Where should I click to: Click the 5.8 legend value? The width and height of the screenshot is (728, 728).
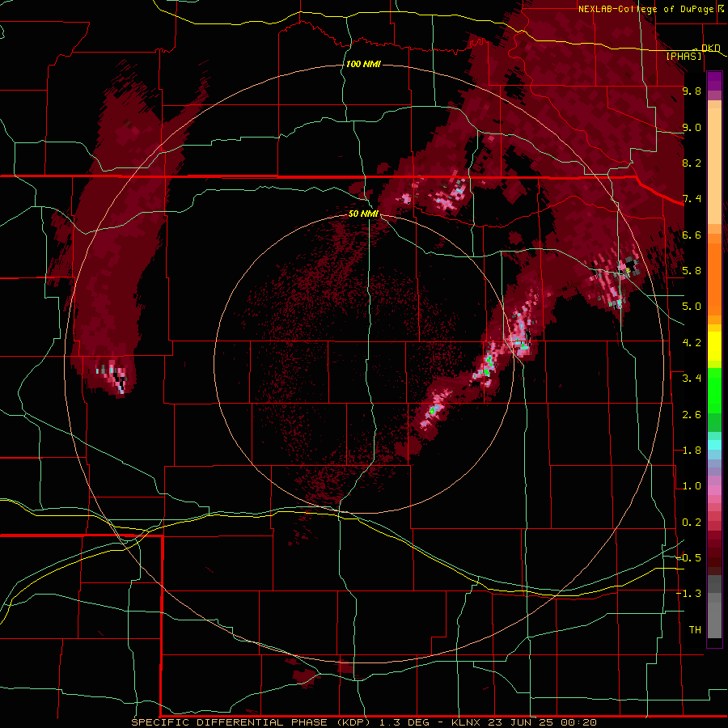click(x=692, y=271)
